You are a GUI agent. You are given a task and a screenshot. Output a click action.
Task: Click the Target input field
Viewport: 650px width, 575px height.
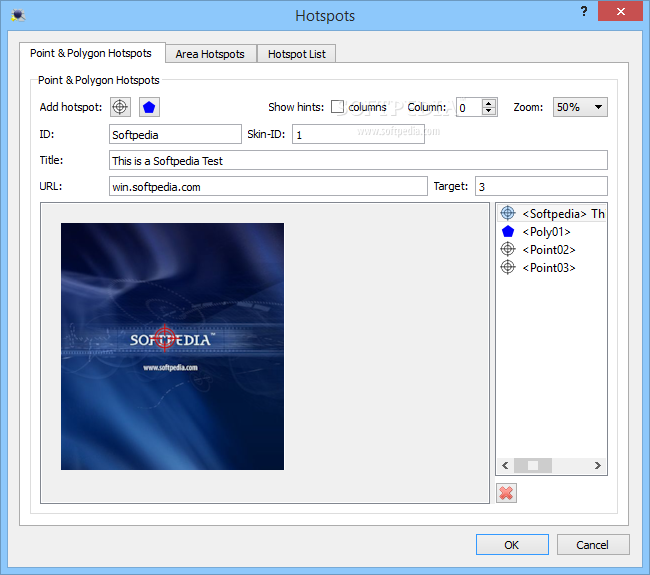[x=541, y=186]
